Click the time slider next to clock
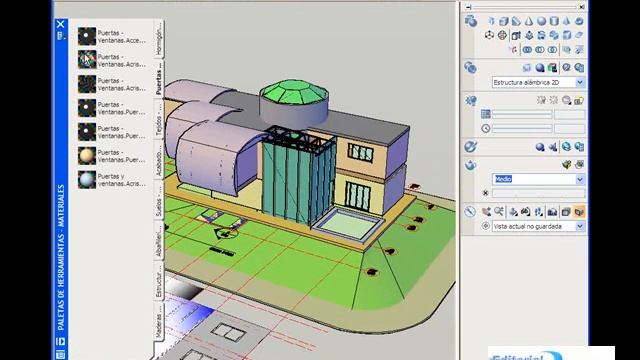Image resolution: width=640 pixels, height=360 pixels. click(522, 129)
